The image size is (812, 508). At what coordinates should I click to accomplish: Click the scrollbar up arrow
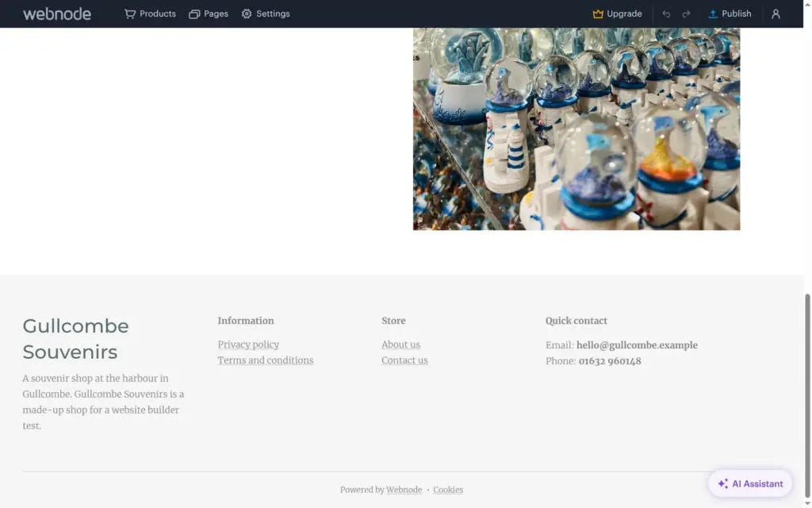click(x=807, y=4)
